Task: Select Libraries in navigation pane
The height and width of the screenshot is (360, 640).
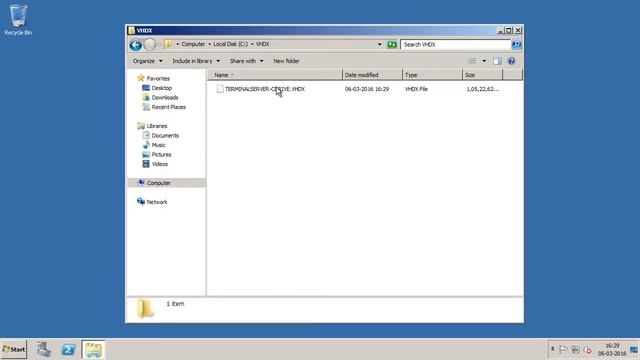Action: coord(157,126)
